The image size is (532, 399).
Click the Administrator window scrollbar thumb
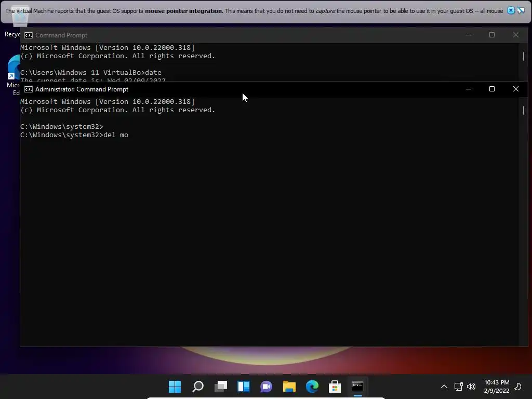tap(524, 110)
